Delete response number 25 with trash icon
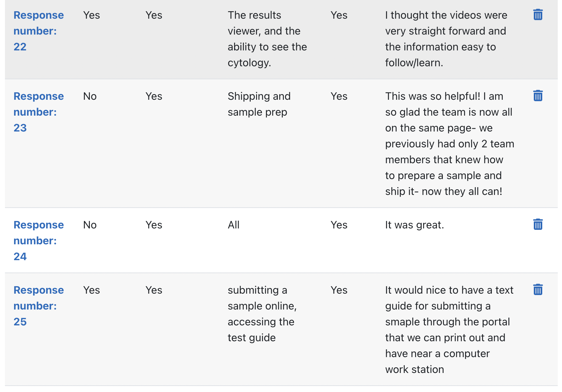This screenshot has height=392, width=562. (538, 289)
